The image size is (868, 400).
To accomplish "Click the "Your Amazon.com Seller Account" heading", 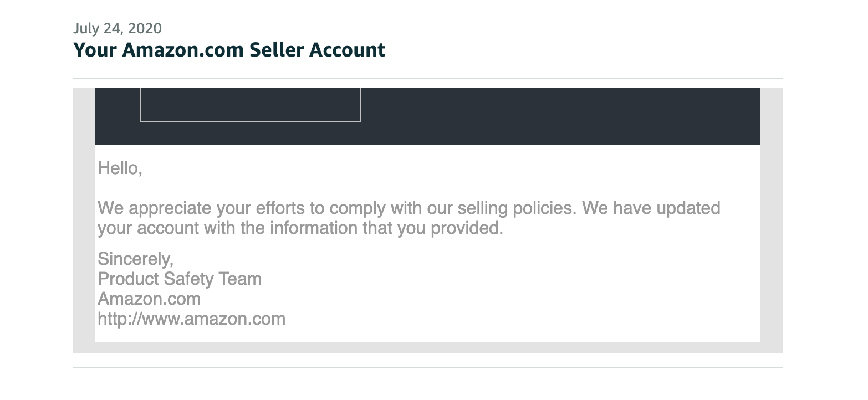I will click(x=229, y=50).
